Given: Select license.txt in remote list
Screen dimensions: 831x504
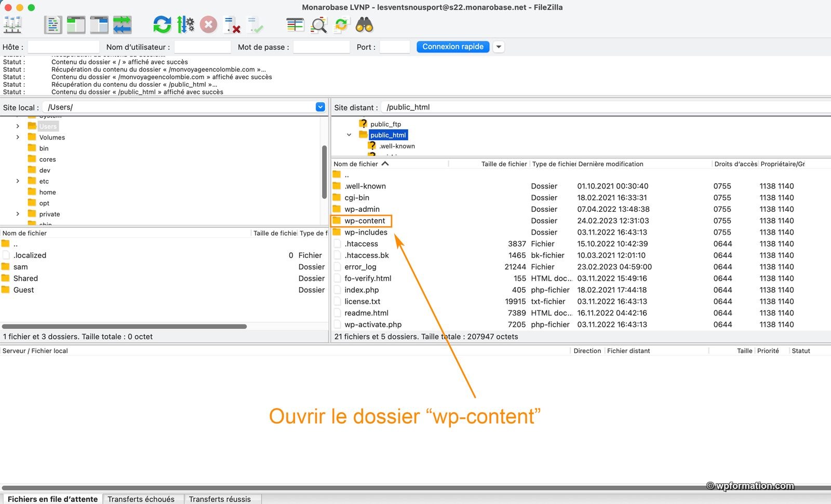Looking at the screenshot, I should pyautogui.click(x=362, y=302).
